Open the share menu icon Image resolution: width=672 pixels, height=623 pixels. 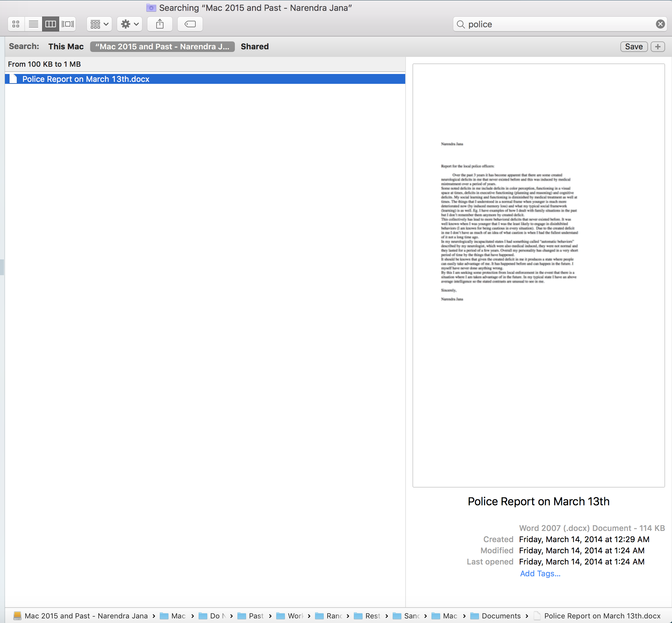160,24
